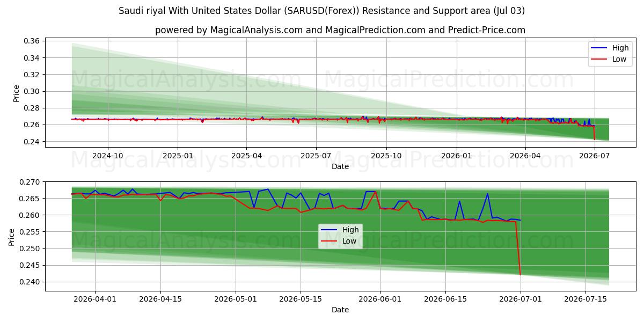
Task: Click the 0.26 tick on upper price axis
Action: [32, 125]
